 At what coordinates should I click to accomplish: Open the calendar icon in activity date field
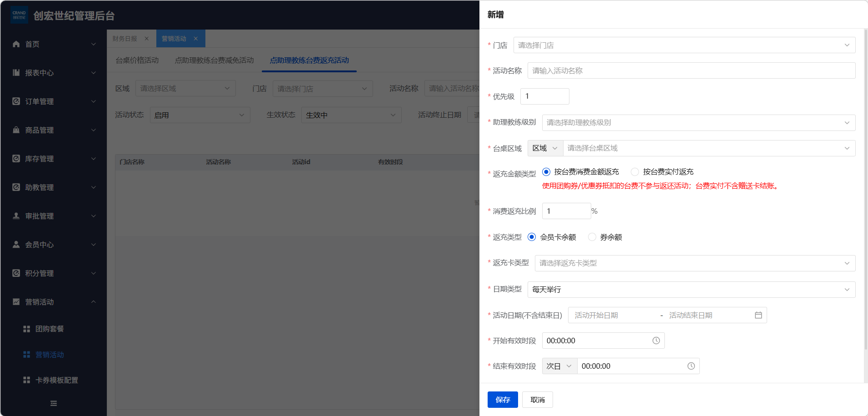tap(758, 315)
